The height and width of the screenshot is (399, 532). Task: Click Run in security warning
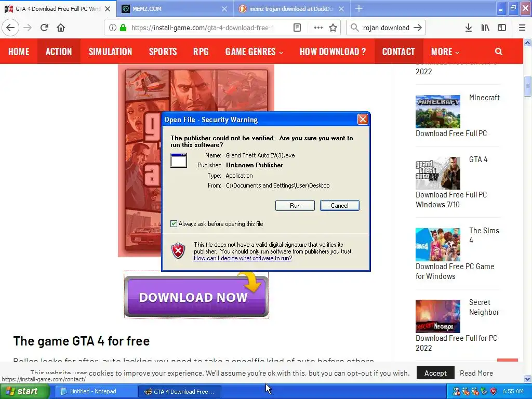[x=295, y=206]
